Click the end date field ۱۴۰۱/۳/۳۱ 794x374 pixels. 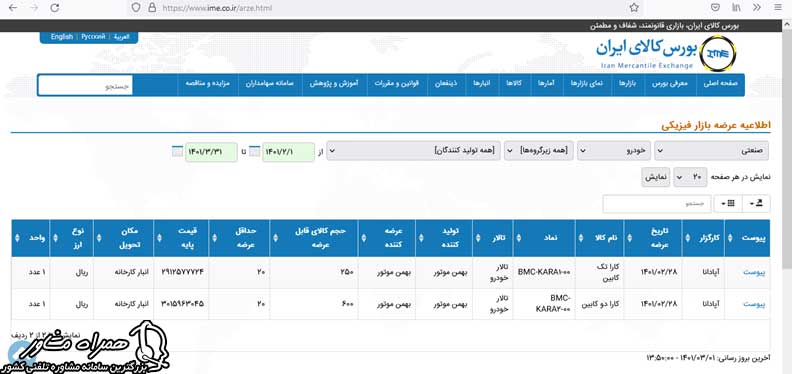coord(211,152)
